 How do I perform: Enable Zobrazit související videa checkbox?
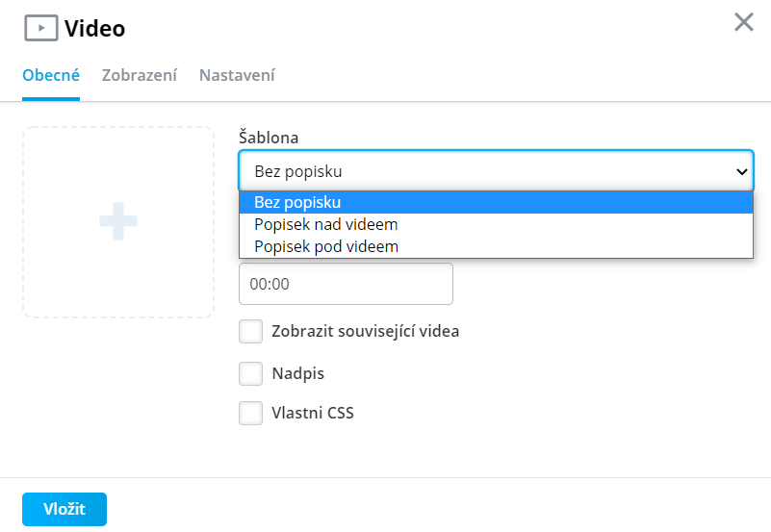tap(251, 332)
